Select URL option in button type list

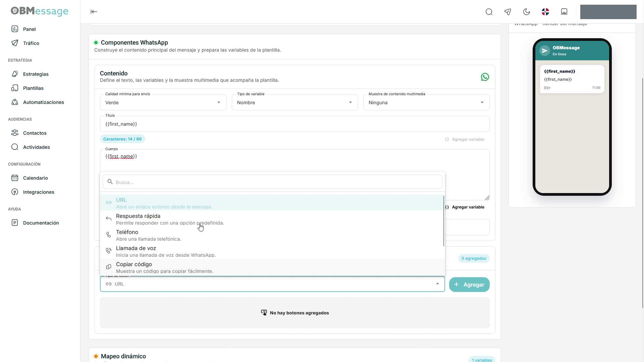pos(272,203)
